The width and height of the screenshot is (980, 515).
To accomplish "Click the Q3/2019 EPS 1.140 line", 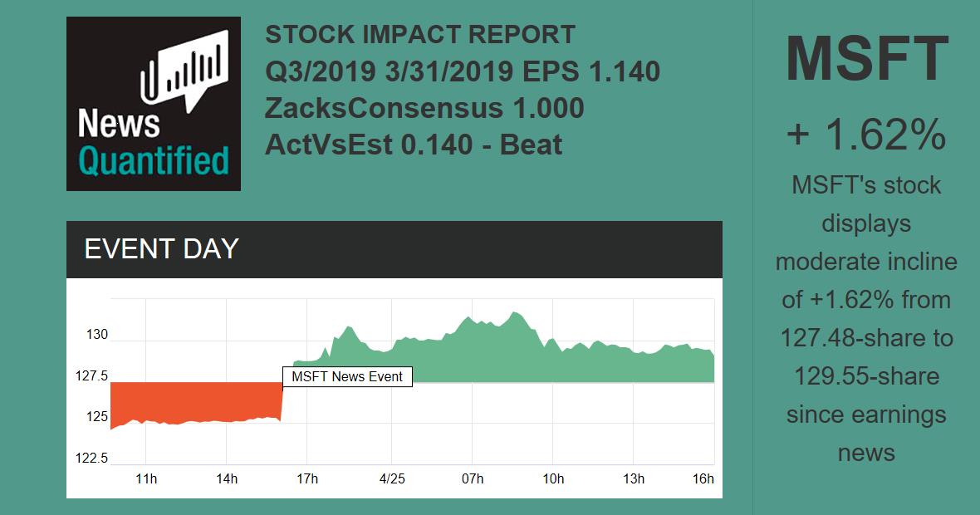I will click(x=463, y=71).
